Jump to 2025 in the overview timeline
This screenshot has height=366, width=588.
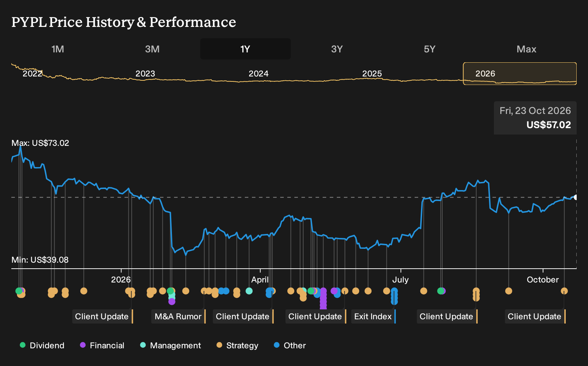pos(372,74)
